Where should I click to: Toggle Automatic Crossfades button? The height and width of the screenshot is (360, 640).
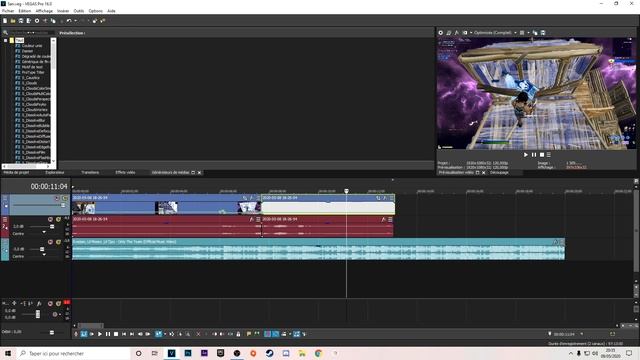point(276,334)
